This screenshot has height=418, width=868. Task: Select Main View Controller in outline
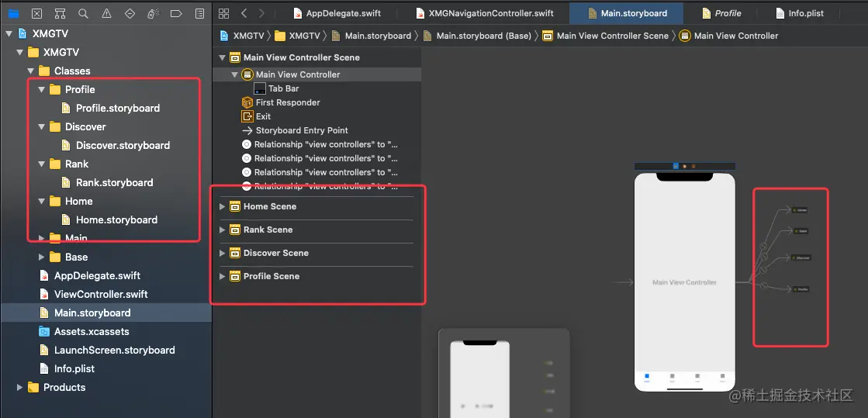[x=298, y=74]
